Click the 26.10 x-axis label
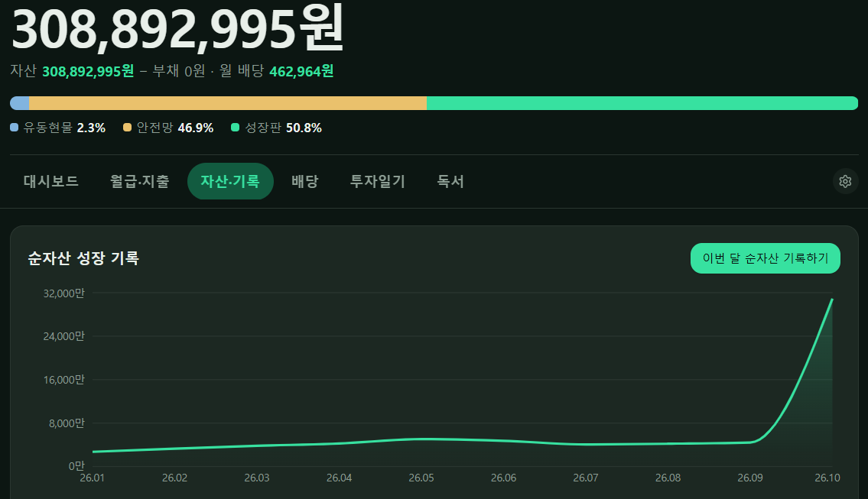This screenshot has height=499, width=868. coord(827,478)
